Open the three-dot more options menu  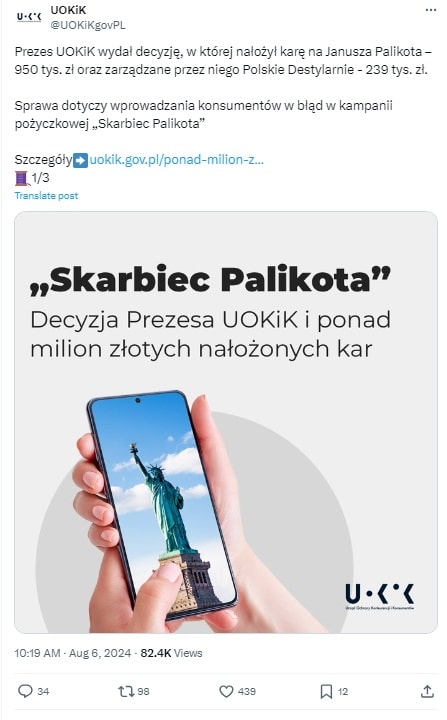pyautogui.click(x=430, y=10)
